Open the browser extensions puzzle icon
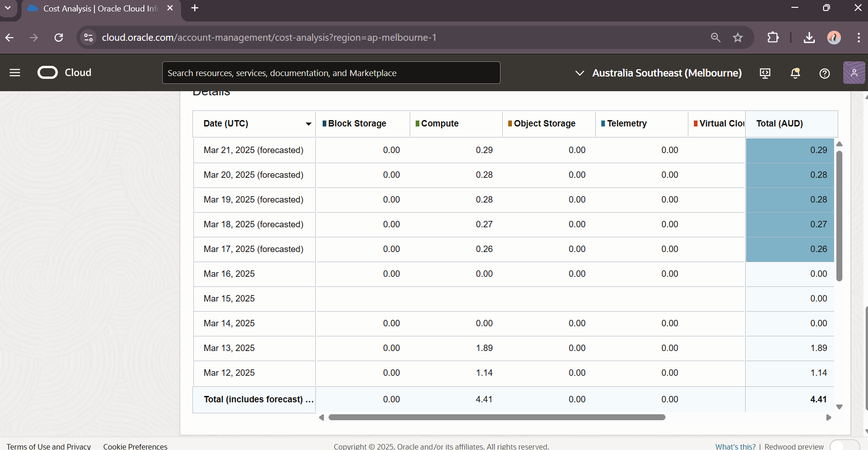 [x=773, y=38]
